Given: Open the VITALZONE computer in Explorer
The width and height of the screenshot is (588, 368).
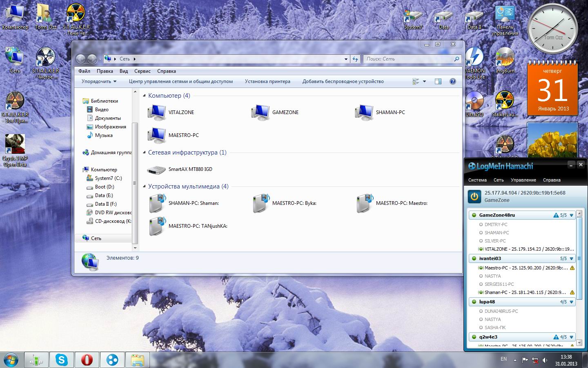Looking at the screenshot, I should [x=171, y=112].
